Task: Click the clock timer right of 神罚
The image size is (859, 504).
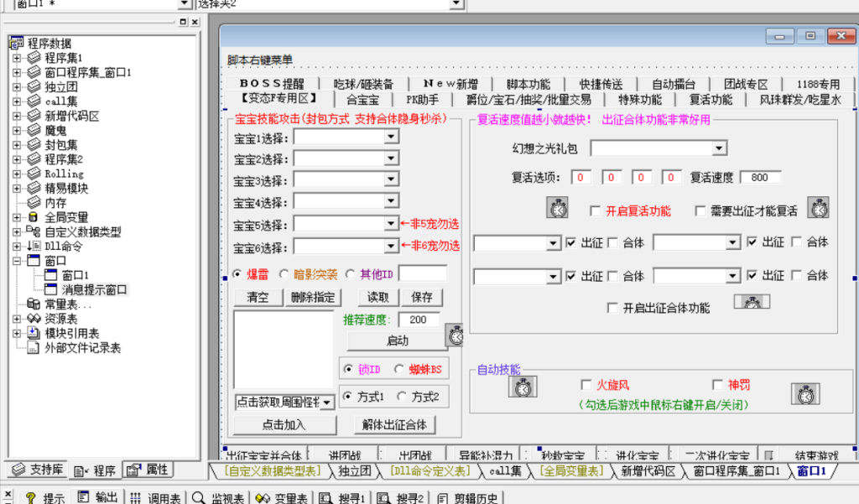Action: click(806, 394)
